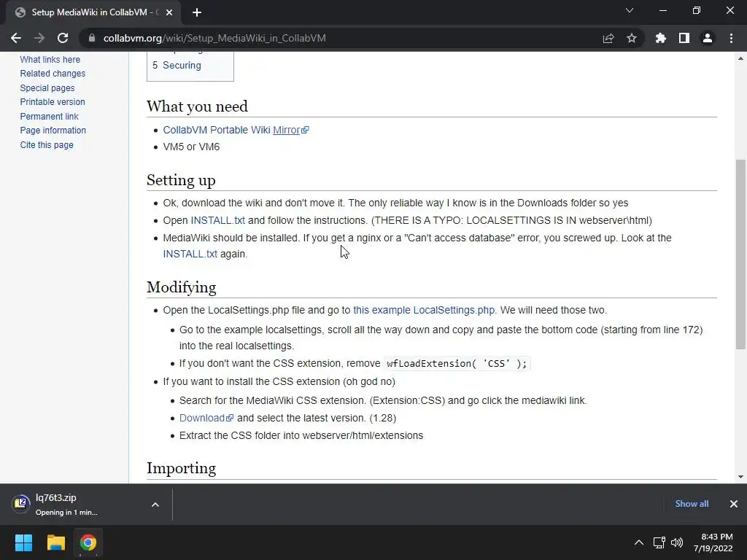Screen dimensions: 747x560
Task: Click Chrome taskbar icon
Action: click(x=88, y=542)
